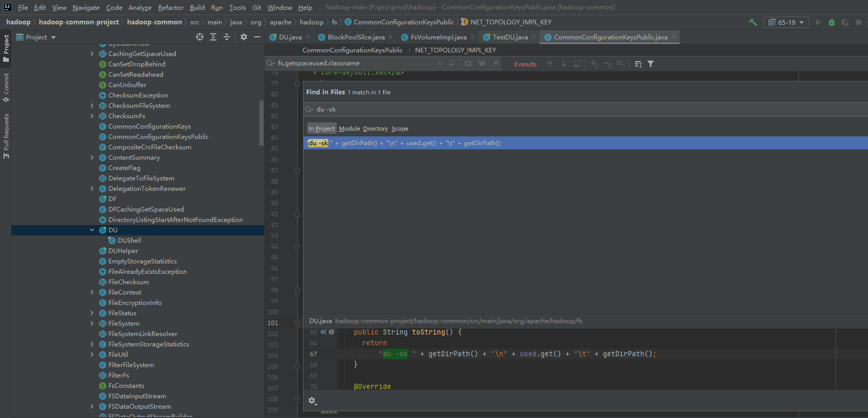Screen dimensions: 868x418
Task: Select Directory scope in Find in Files
Action: click(375, 129)
